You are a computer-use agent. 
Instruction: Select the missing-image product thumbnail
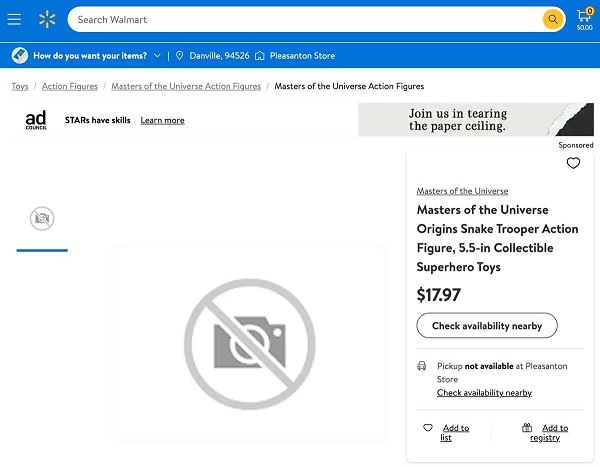point(42,219)
